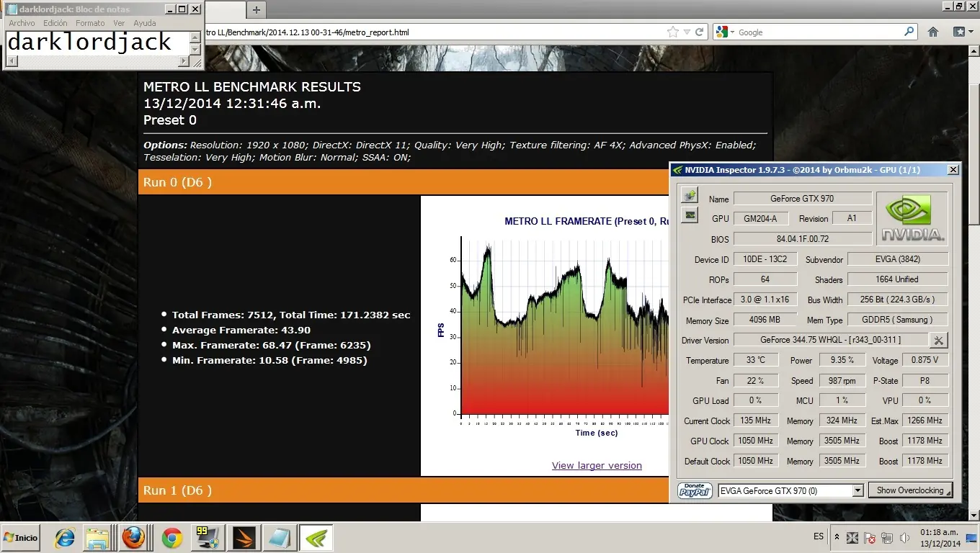Open the clock showing 01:18 a.m.
Viewport: 980px width, 553px height.
coord(940,538)
